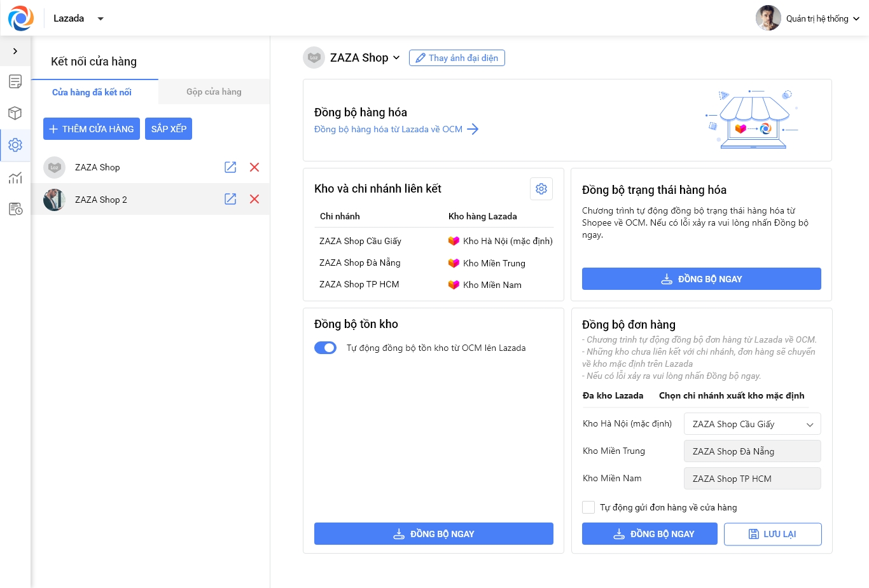The width and height of the screenshot is (869, 588).
Task: Check 'Tự động gửi đơn hàng về cửa hàng'
Action: coord(588,507)
